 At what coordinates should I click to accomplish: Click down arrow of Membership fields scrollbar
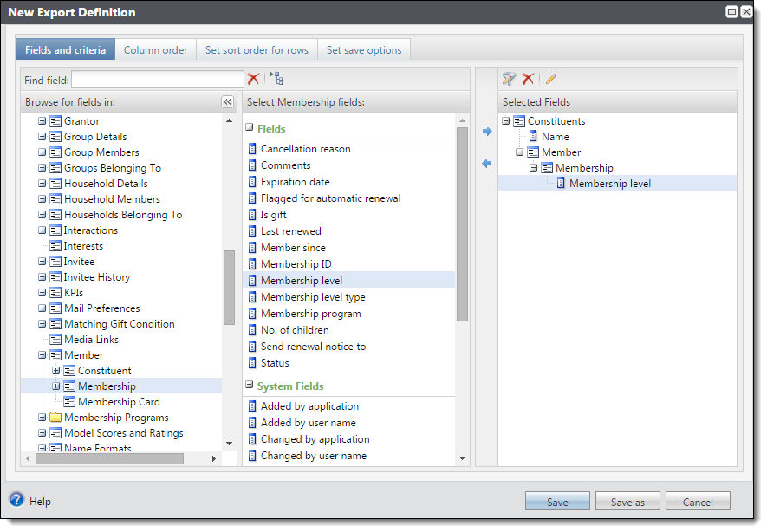pyautogui.click(x=462, y=458)
